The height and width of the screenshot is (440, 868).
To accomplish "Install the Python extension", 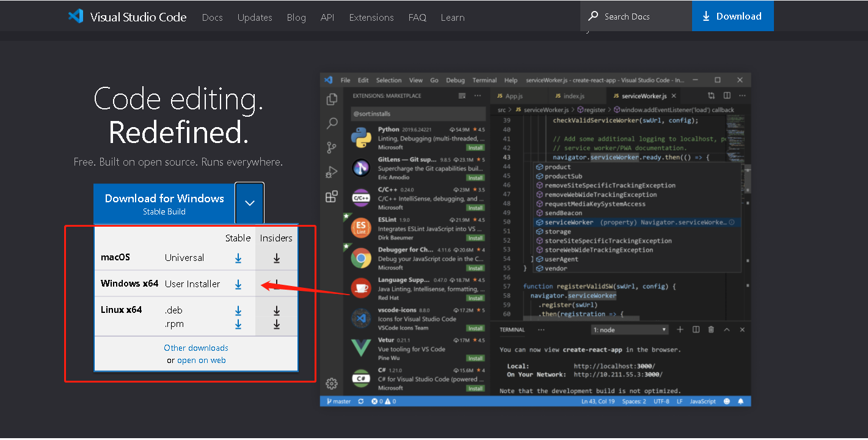I will 475,148.
